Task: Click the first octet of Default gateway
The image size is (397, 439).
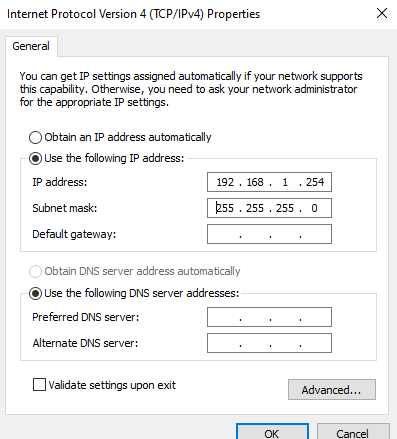Action: pyautogui.click(x=225, y=234)
